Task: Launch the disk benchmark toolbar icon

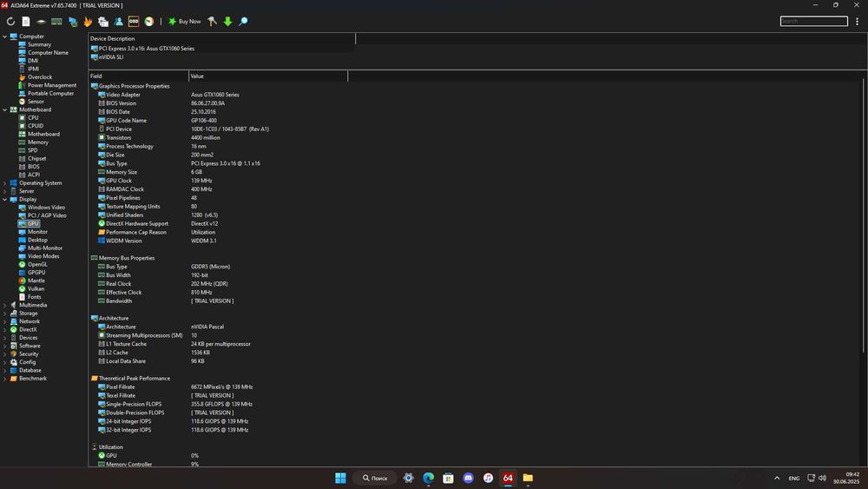Action: 42,22
